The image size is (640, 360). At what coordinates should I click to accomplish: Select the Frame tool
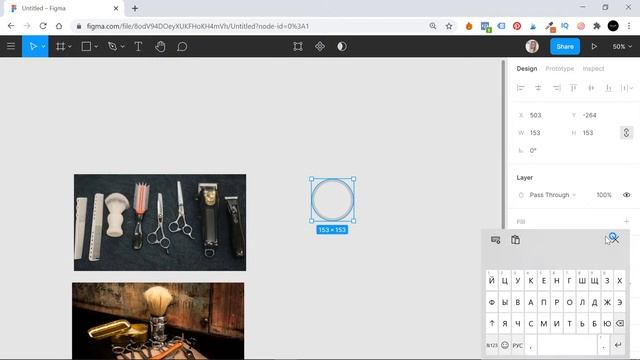60,47
